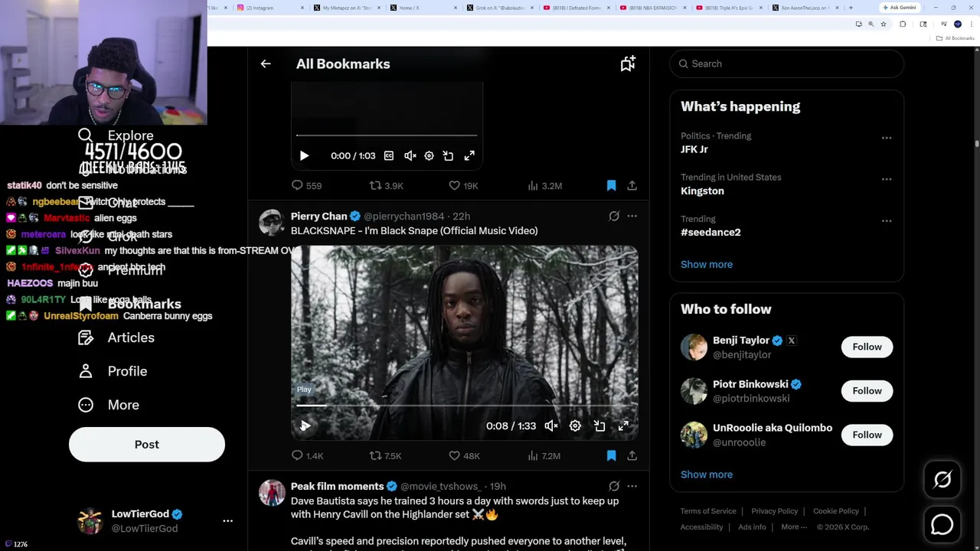
Task: Click the BLACKSNAPE video progress bar
Action: pos(465,406)
